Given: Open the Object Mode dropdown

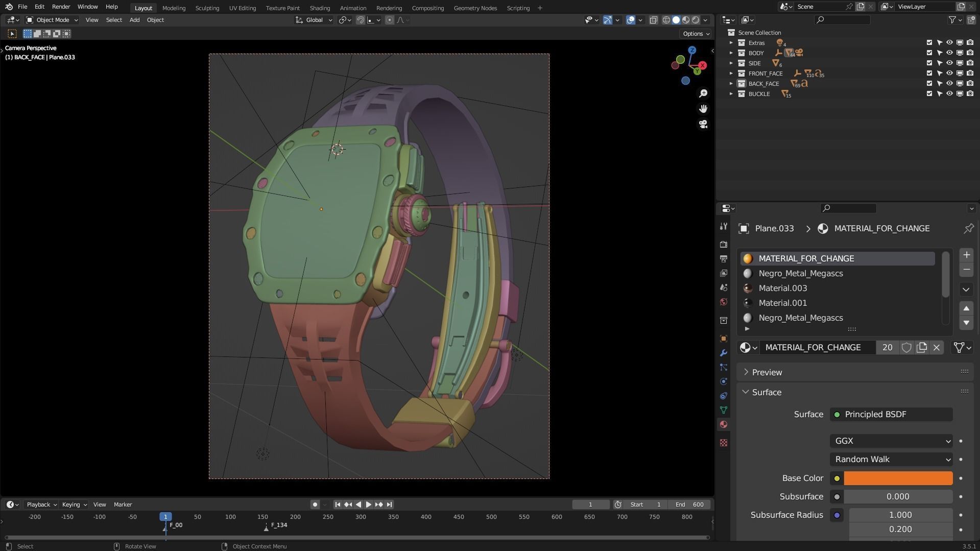Looking at the screenshot, I should pyautogui.click(x=52, y=20).
